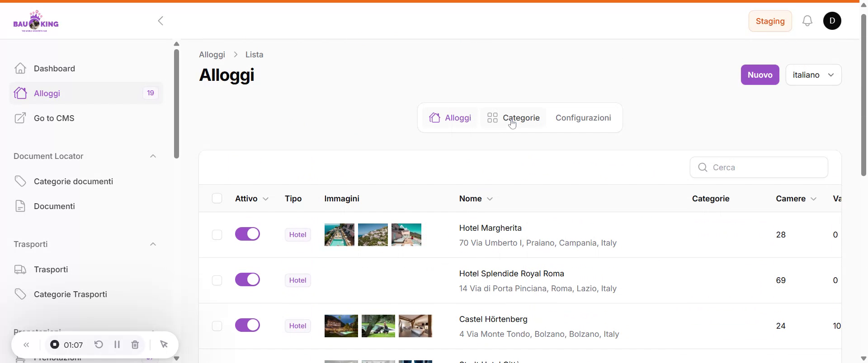Viewport: 868px width, 363px height.
Task: Switch to the Categorie tab
Action: [x=513, y=118]
